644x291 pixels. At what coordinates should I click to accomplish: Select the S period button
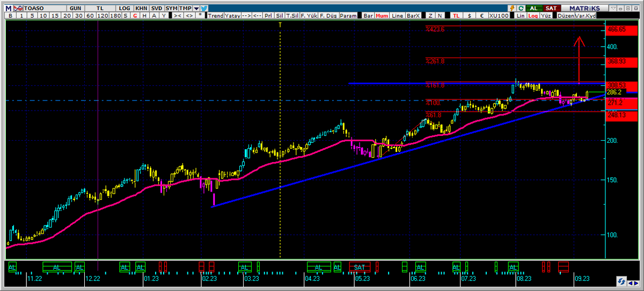[125, 16]
